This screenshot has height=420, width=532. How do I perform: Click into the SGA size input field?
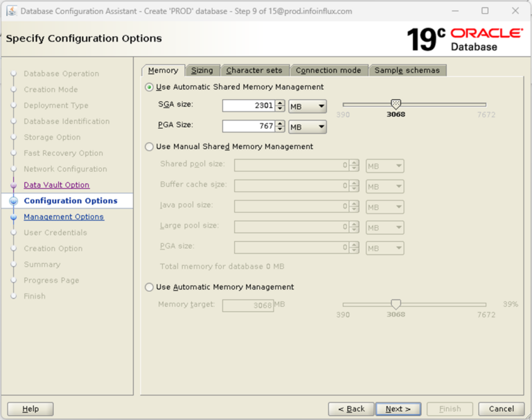click(x=249, y=105)
